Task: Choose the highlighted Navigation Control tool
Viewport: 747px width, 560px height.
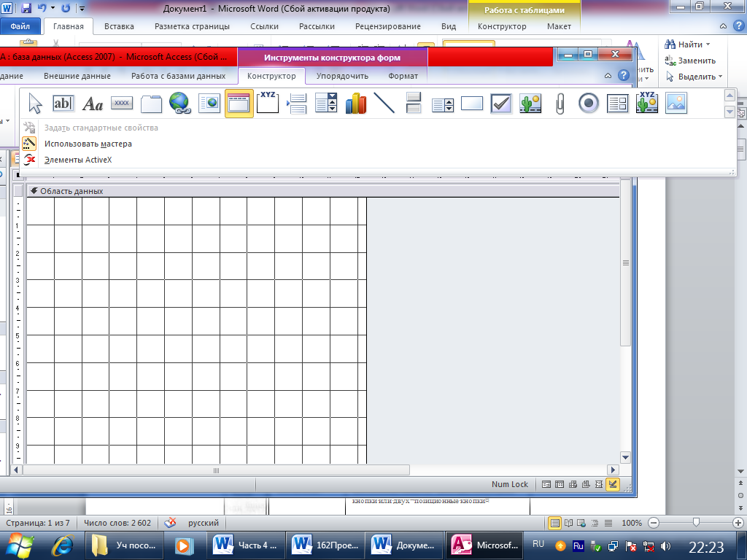Action: tap(239, 104)
